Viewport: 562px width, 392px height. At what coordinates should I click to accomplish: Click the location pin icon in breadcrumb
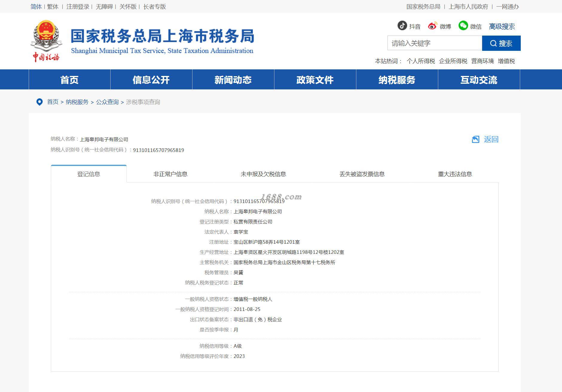39,102
